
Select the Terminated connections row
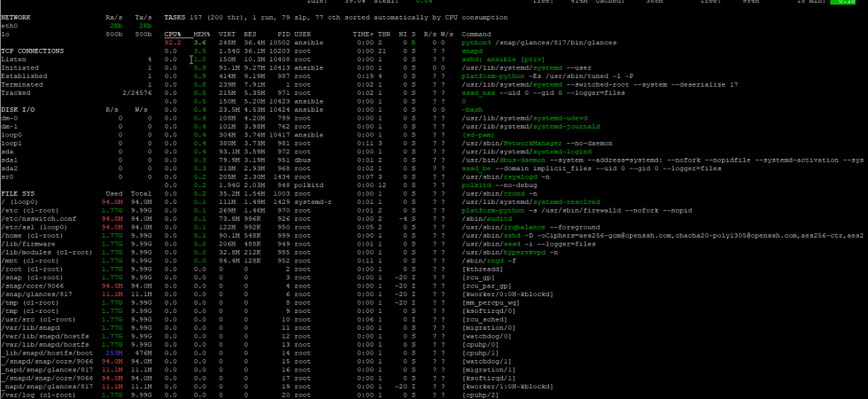pyautogui.click(x=76, y=84)
